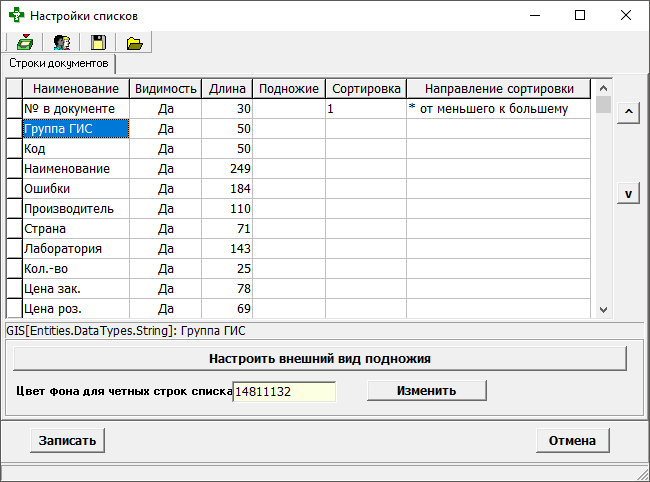This screenshot has height=482, width=650.
Task: Click scrollbar down arrow in the grid
Action: click(602, 310)
